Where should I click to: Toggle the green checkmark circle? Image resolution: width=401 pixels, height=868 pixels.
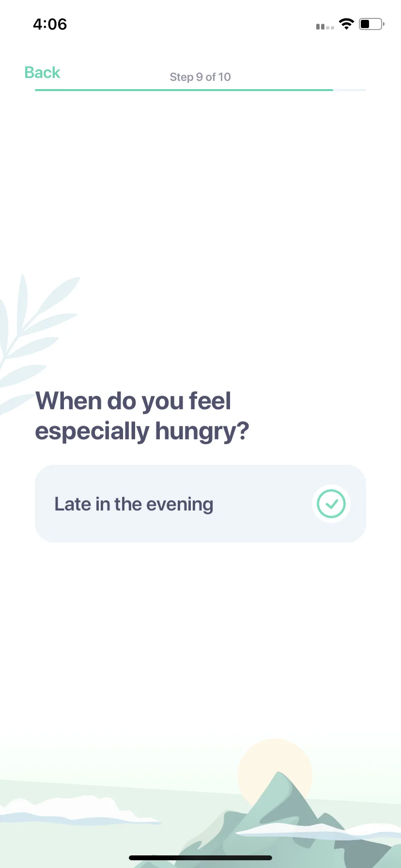pyautogui.click(x=331, y=504)
